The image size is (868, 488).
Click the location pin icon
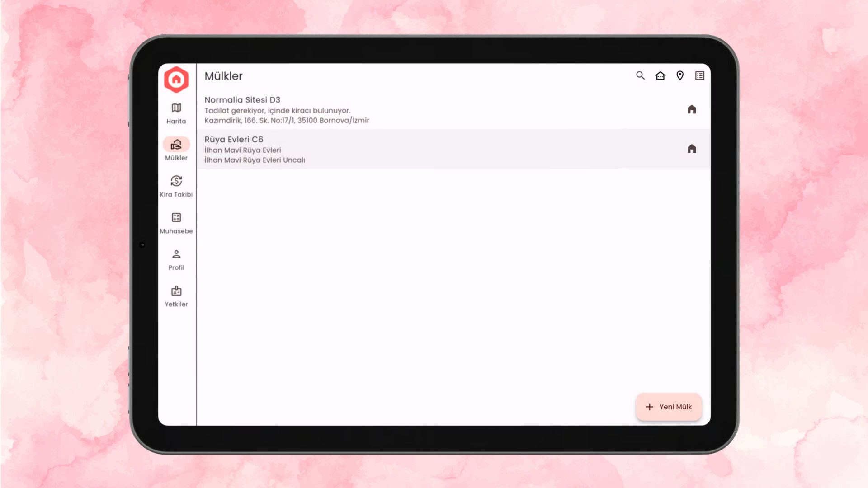(x=680, y=75)
